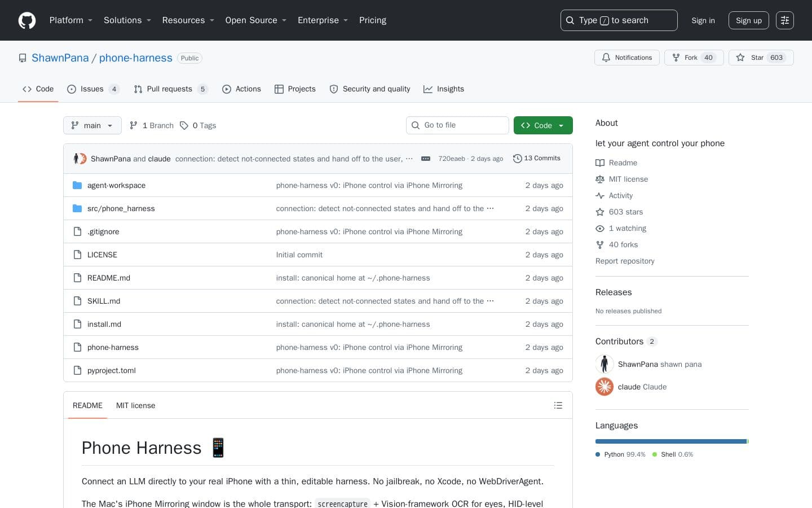This screenshot has height=508, width=812.
Task: Select the README tab
Action: [x=87, y=405]
